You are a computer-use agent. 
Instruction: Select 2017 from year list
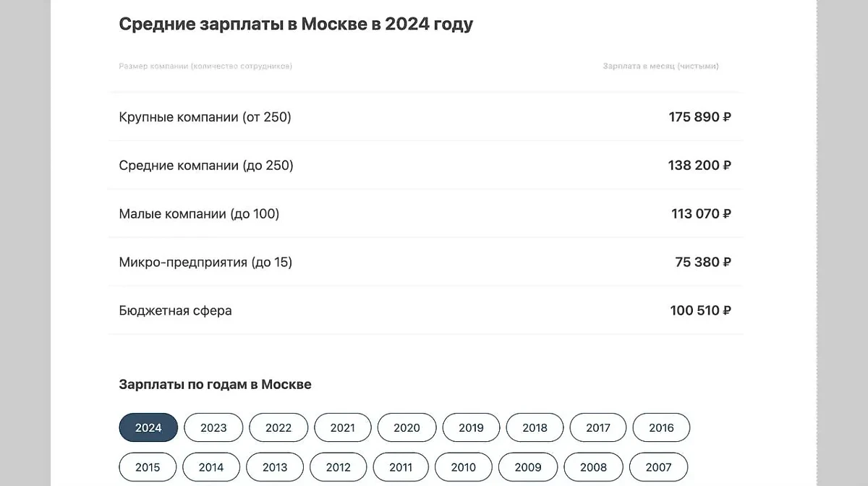coord(598,427)
